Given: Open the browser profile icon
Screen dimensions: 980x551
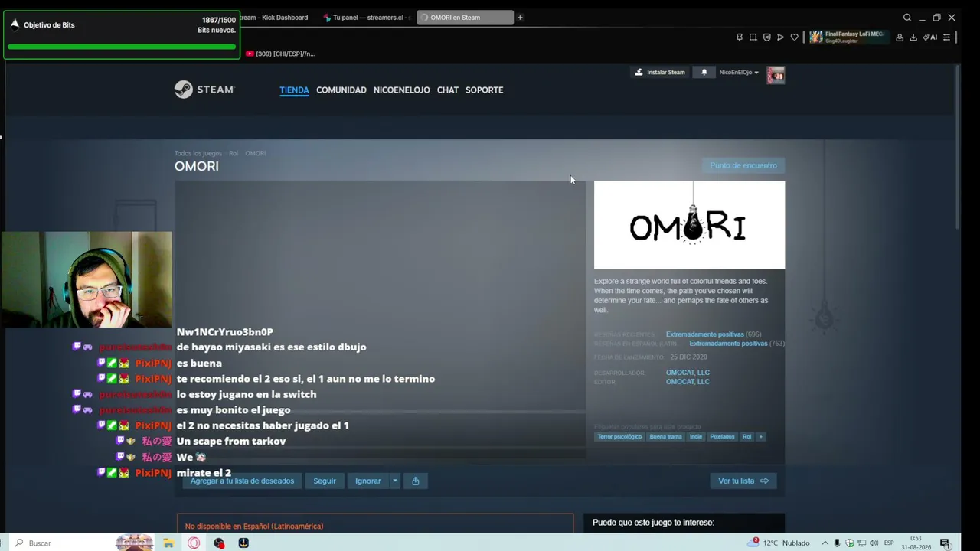Looking at the screenshot, I should (900, 37).
